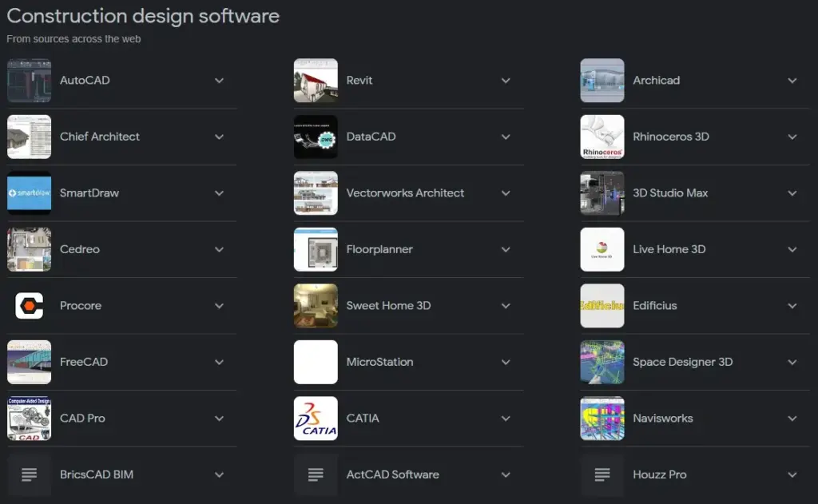Select the MicroStation blank thumbnail

[x=316, y=362]
